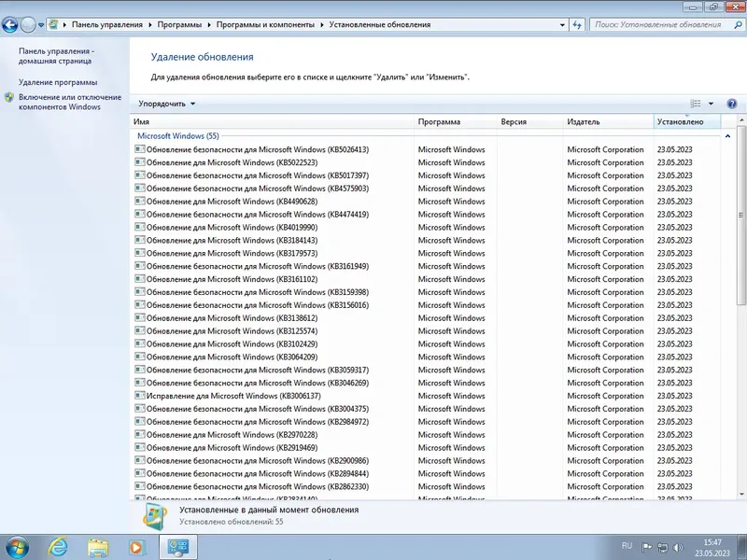This screenshot has width=747, height=560.
Task: Click the search magnifier icon
Action: point(738,25)
